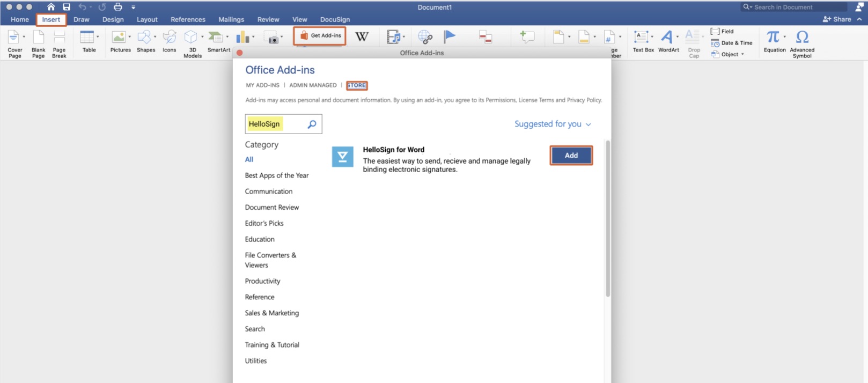The height and width of the screenshot is (383, 868).
Task: Insert a Link using the globe icon
Action: (x=425, y=36)
